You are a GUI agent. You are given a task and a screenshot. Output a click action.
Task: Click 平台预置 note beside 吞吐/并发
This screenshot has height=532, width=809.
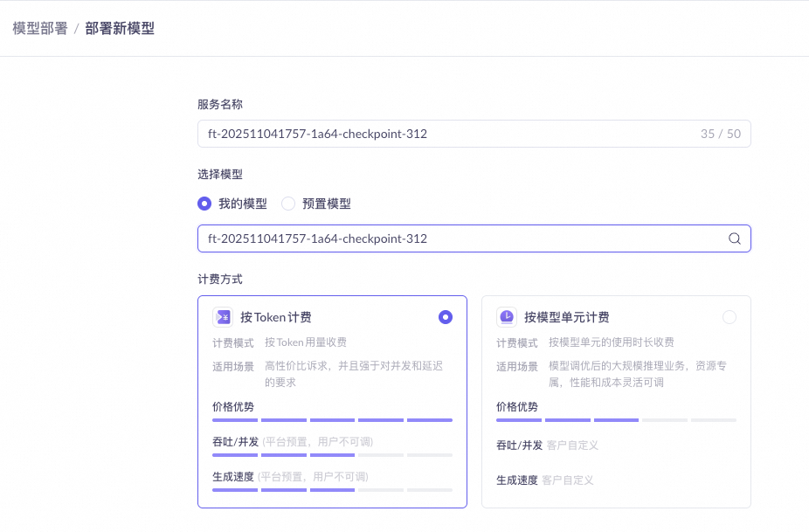318,442
